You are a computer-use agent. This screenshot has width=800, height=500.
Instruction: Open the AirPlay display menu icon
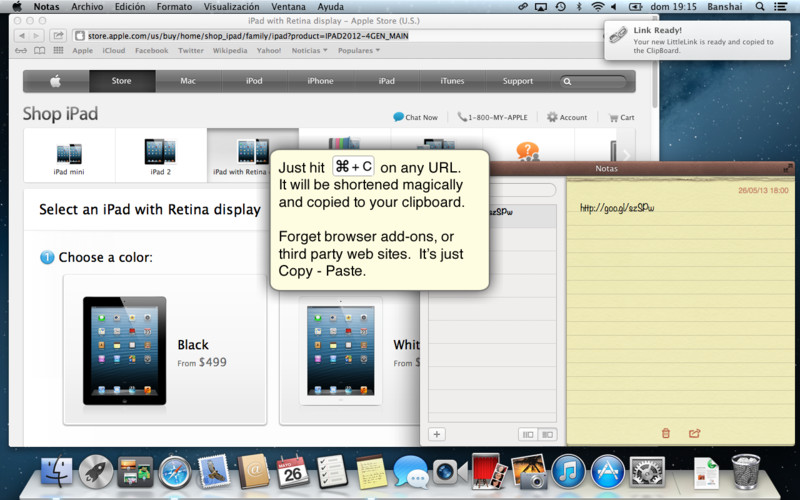coord(541,7)
